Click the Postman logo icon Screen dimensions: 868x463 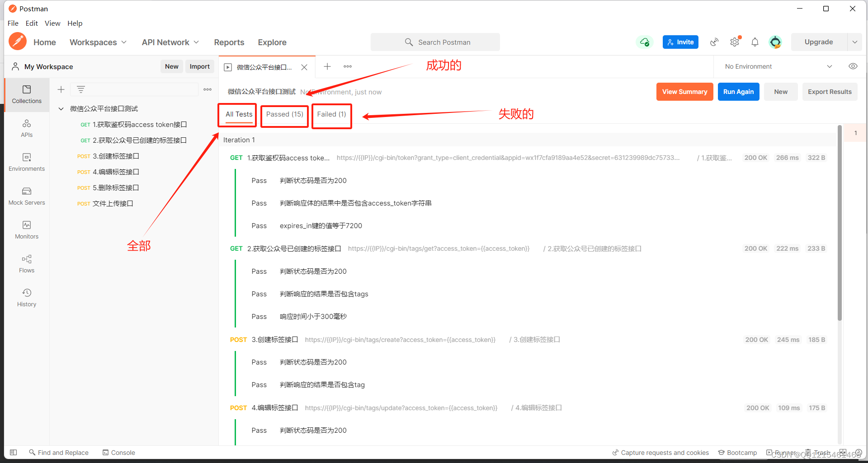[18, 42]
